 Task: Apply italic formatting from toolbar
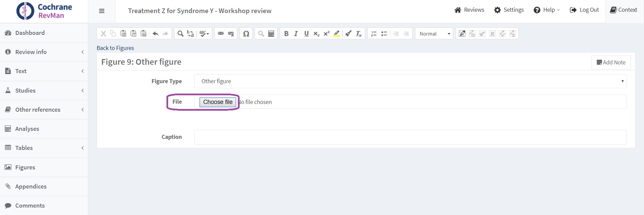click(296, 34)
